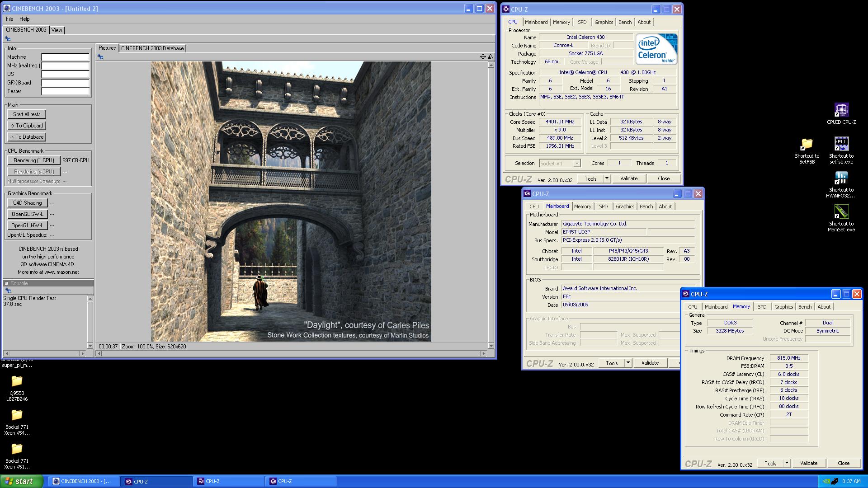Viewport: 868px width, 488px height.
Task: Click the Start all tests button
Action: pyautogui.click(x=27, y=114)
